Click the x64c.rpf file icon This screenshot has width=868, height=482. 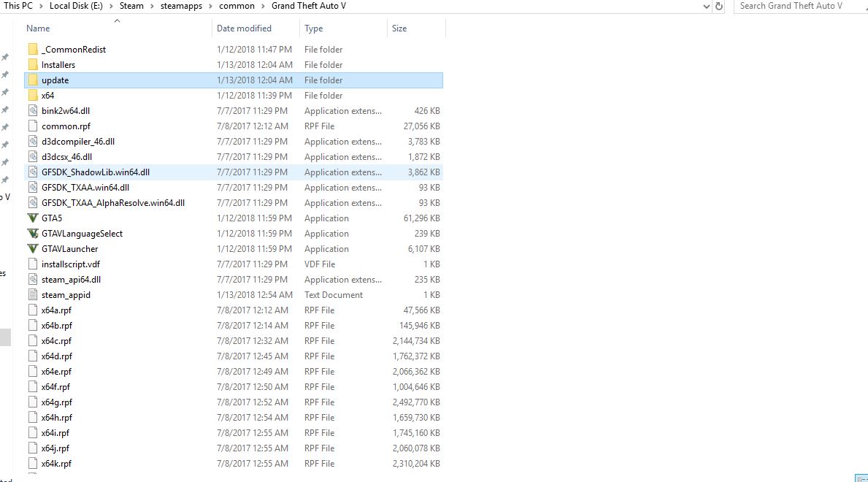(x=33, y=341)
